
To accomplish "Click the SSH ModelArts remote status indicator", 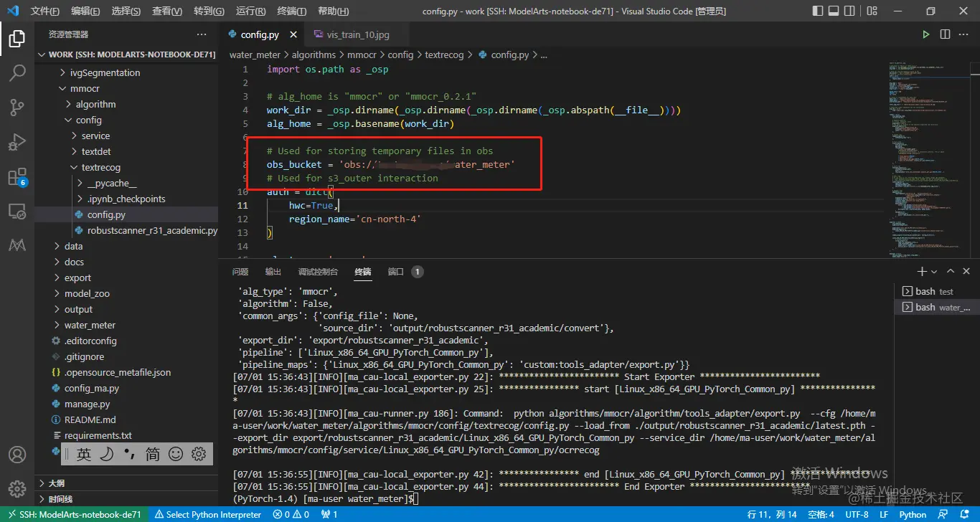I will tap(74, 514).
